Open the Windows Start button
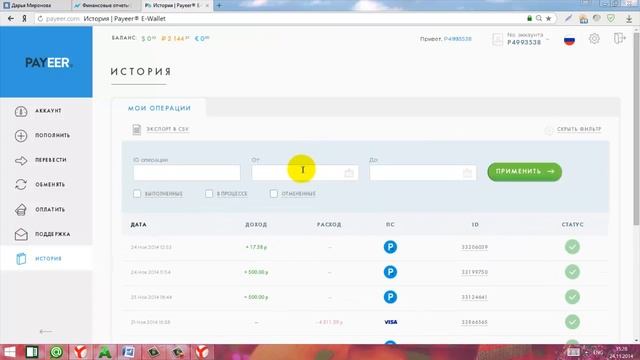The height and width of the screenshot is (360, 640). 9,352
